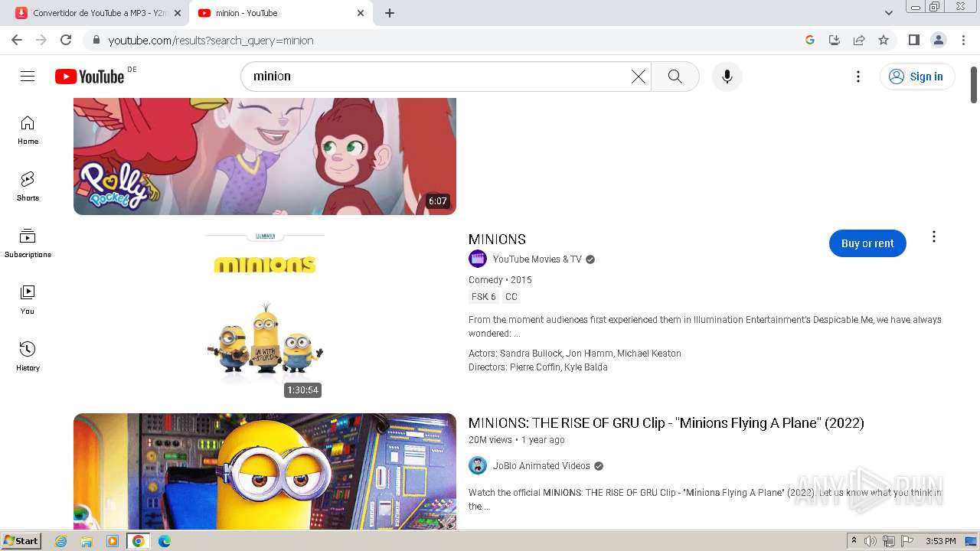Click the install app icon in address bar
This screenshot has width=980, height=551.
coord(835,40)
